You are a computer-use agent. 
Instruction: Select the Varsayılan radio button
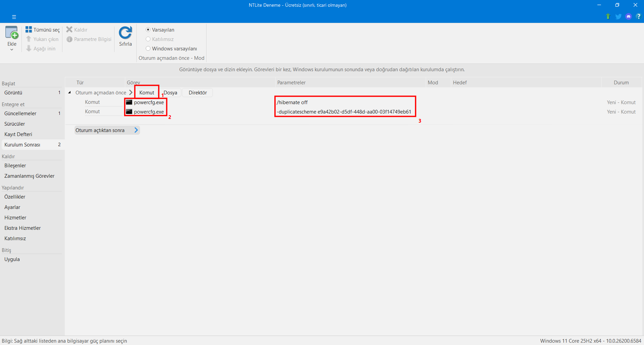148,30
